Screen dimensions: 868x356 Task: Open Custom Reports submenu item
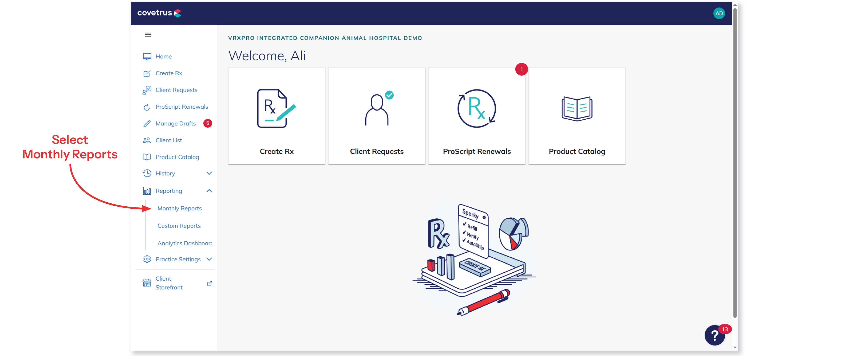coord(179,226)
